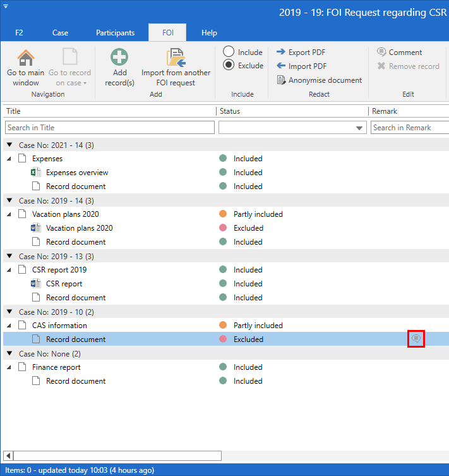
Task: Click the horizontal scrollbar at the bottom
Action: (117, 455)
